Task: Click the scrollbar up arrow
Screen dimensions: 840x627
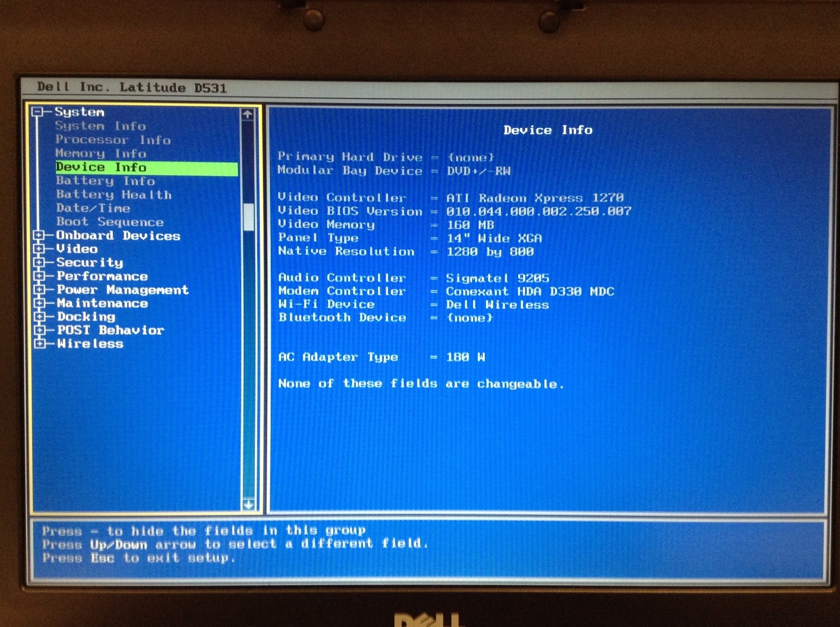Action: pos(247,114)
